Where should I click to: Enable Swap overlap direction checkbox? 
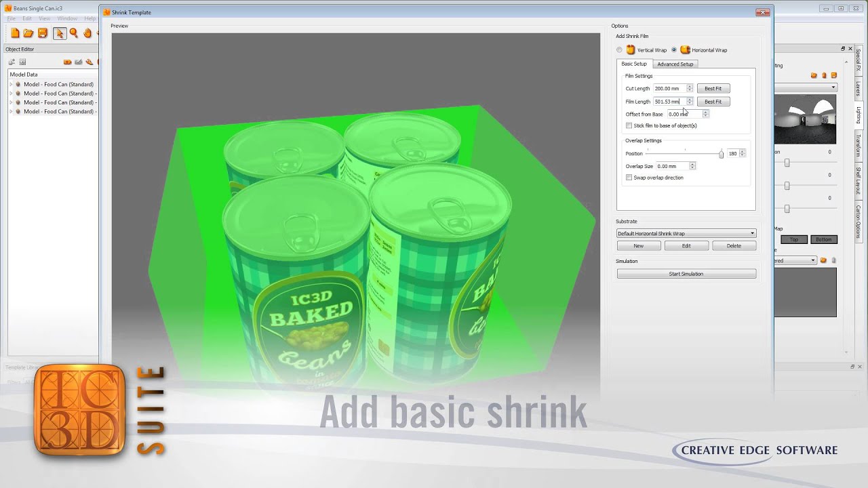click(629, 178)
